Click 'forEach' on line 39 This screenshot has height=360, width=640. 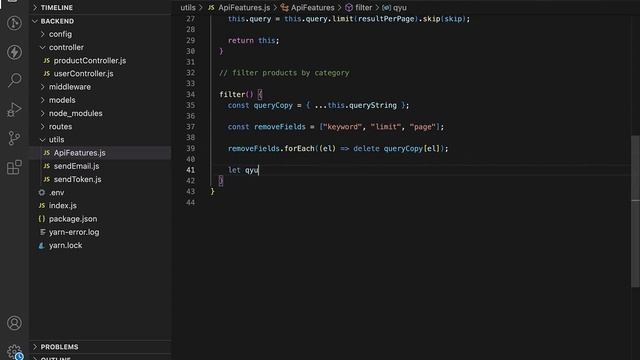[x=299, y=148]
